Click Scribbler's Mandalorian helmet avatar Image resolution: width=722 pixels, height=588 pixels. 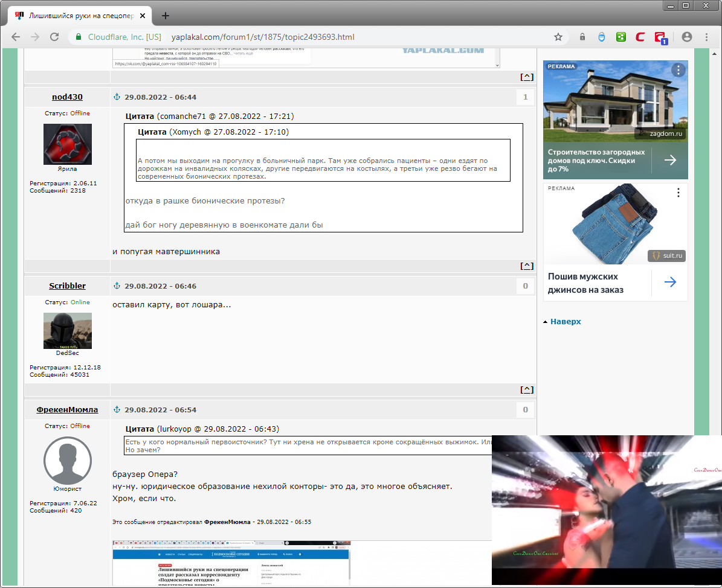[x=68, y=331]
